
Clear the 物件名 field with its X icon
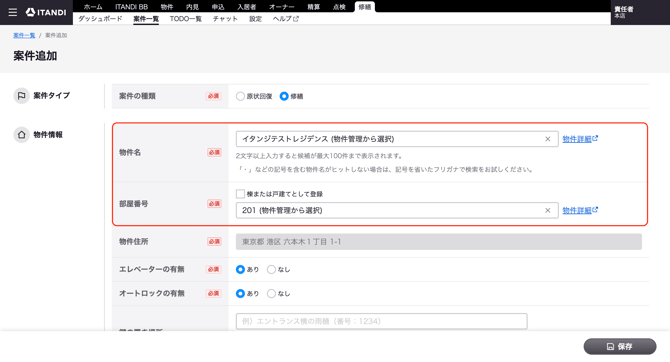point(547,139)
